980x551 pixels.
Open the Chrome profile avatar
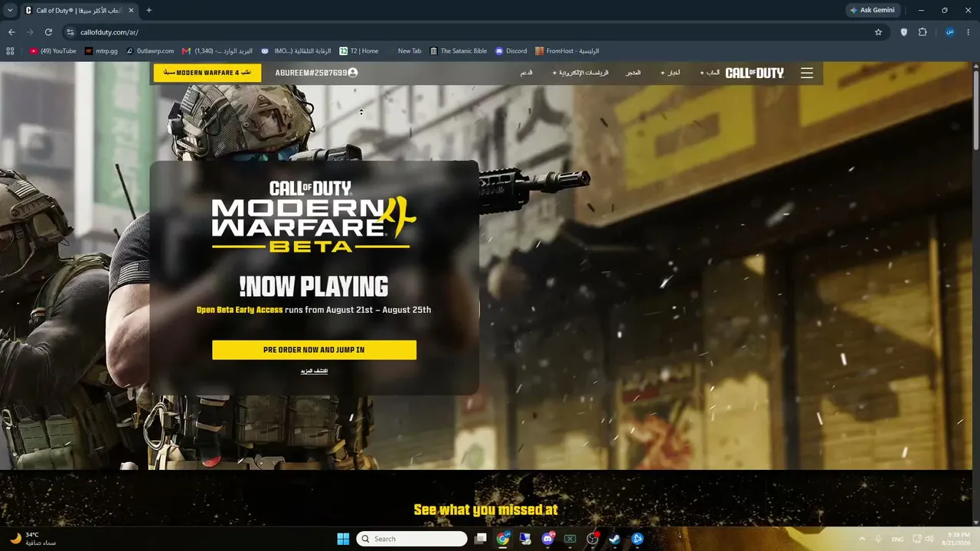point(950,32)
